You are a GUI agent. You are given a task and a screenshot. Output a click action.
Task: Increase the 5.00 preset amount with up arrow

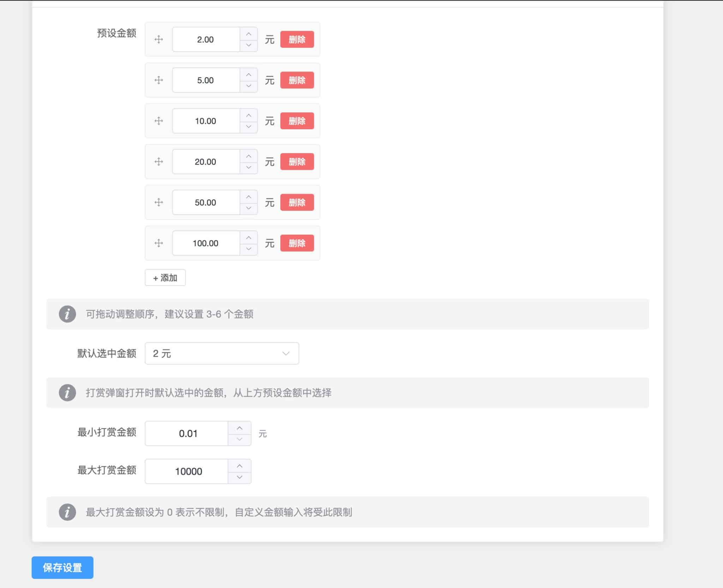point(249,74)
